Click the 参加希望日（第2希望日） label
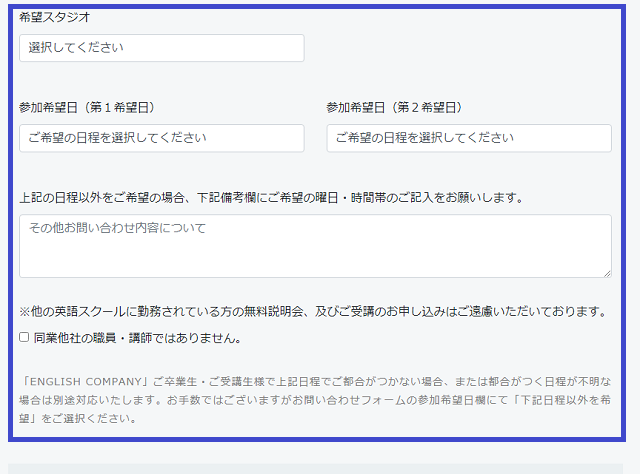 click(x=394, y=107)
